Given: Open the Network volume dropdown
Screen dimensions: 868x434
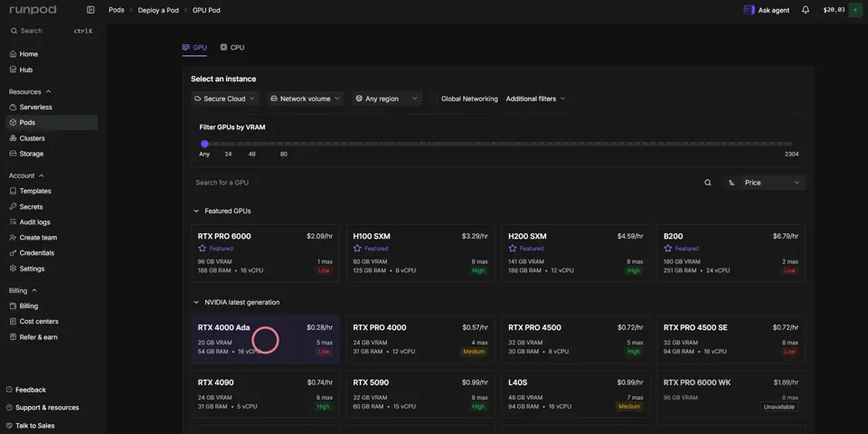Looking at the screenshot, I should point(306,99).
